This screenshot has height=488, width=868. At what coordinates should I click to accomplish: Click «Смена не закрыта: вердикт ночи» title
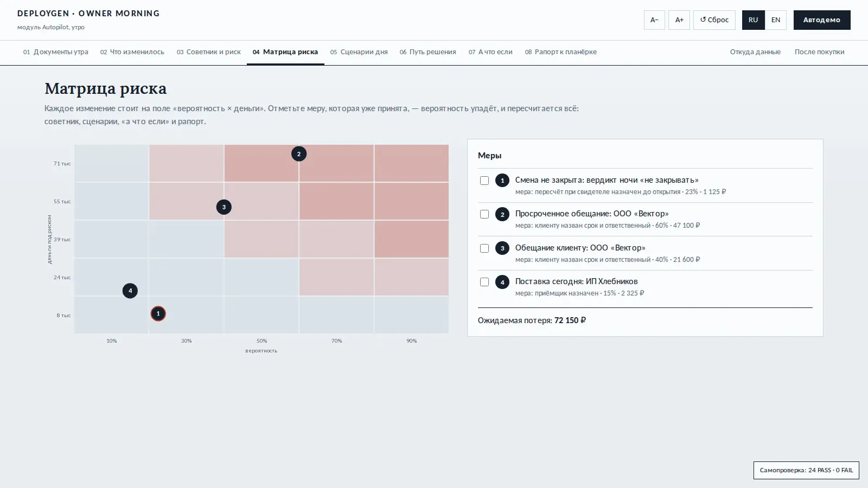click(607, 180)
